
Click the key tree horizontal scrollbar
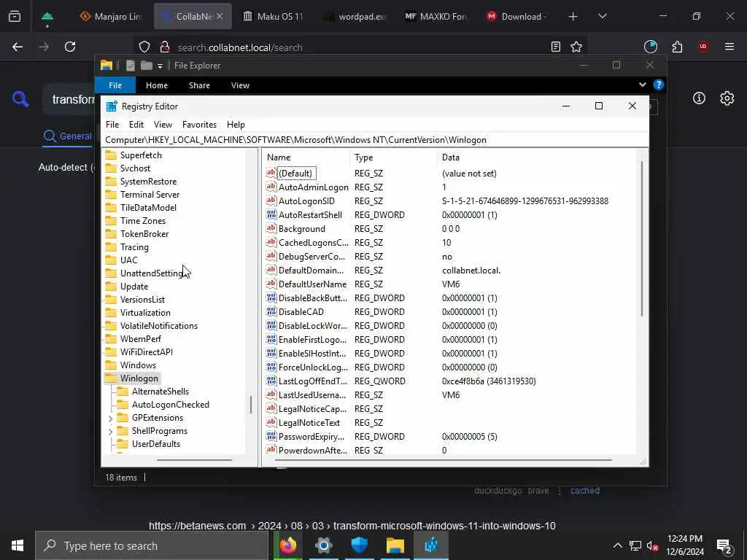194,460
